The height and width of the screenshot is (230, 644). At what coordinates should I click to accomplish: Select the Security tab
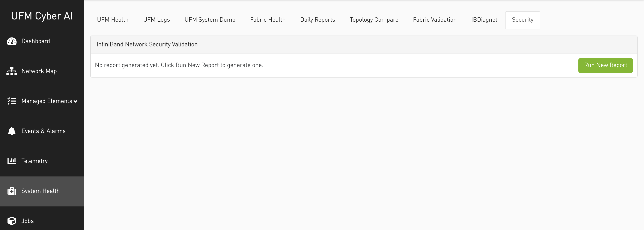522,20
